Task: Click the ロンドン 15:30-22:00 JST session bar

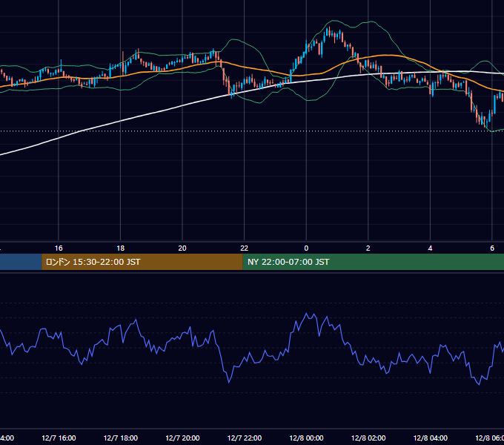Action: point(142,262)
